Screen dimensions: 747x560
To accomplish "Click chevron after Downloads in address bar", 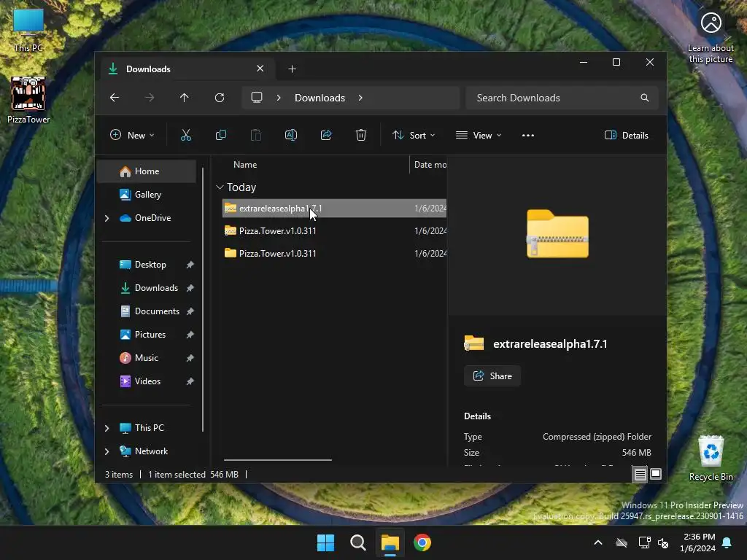I will [360, 98].
